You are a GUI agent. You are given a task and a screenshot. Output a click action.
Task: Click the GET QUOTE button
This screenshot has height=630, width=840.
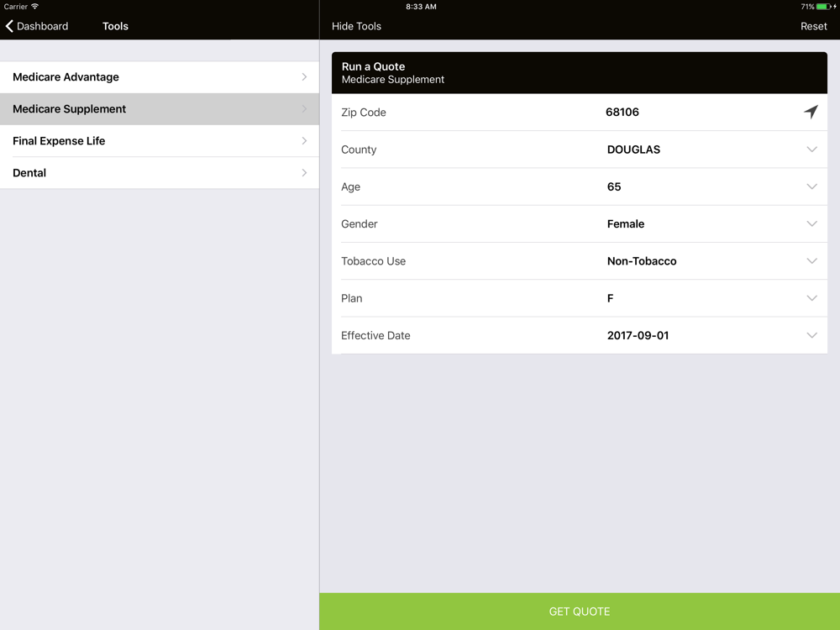[580, 612]
